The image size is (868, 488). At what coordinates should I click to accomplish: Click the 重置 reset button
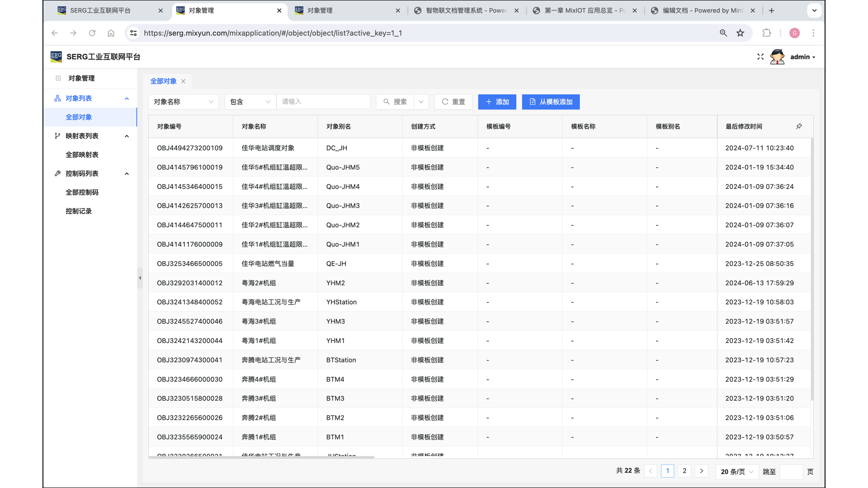(x=453, y=102)
